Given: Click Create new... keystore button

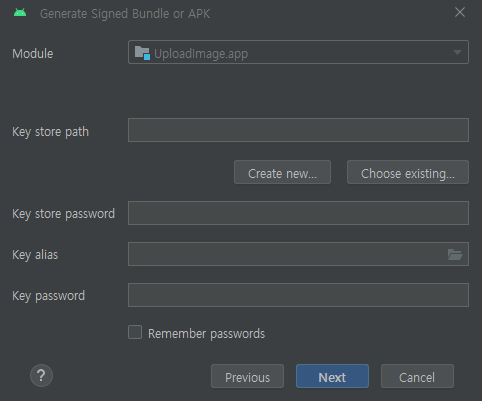Looking at the screenshot, I should tap(282, 172).
